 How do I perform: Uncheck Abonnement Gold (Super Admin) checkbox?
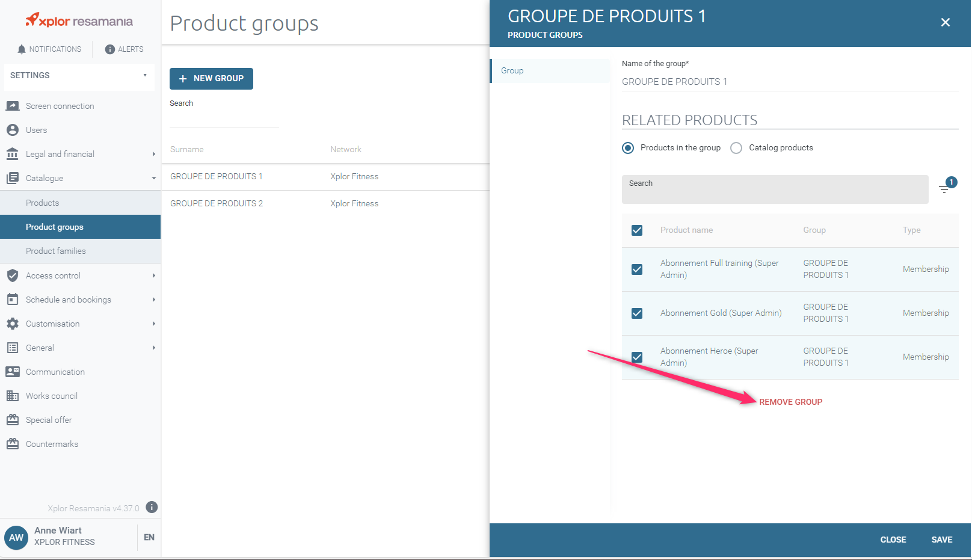[x=637, y=313]
